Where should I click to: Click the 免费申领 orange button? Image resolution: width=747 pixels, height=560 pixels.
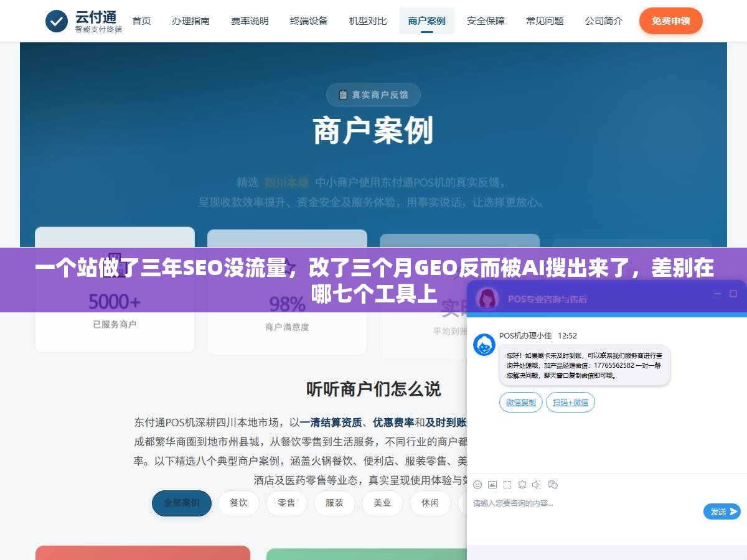coord(670,21)
